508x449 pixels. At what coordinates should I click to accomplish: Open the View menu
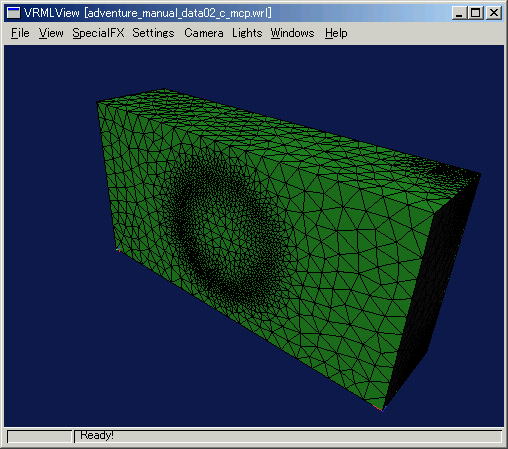click(x=51, y=33)
